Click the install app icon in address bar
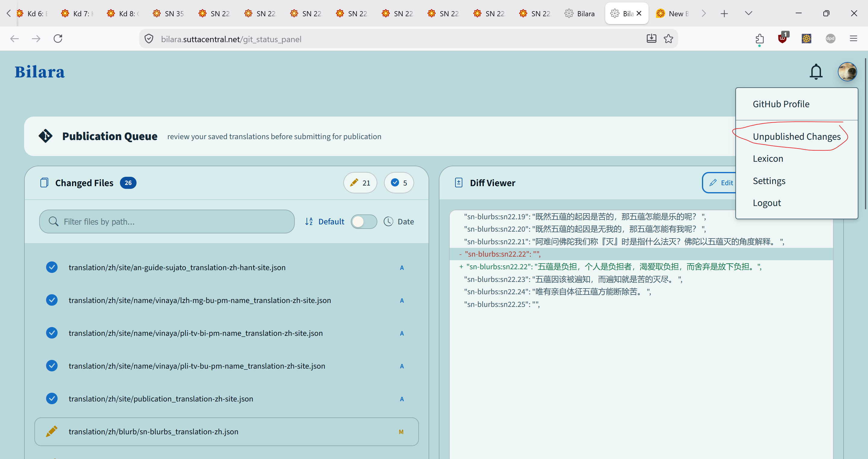This screenshot has width=868, height=459. coord(651,39)
